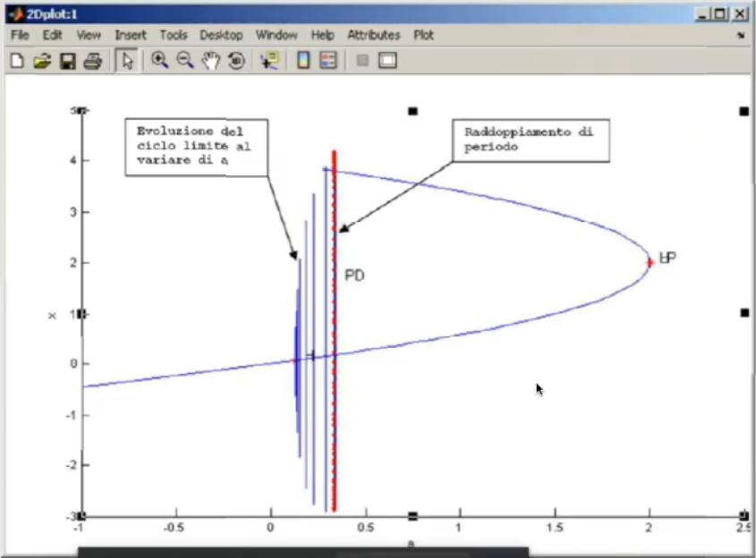Viewport: 756px width, 558px height.
Task: Print the figure using the printer icon
Action: point(91,61)
